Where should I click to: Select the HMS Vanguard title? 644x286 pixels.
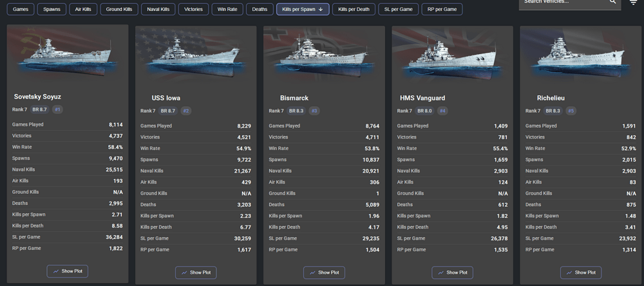click(x=422, y=98)
